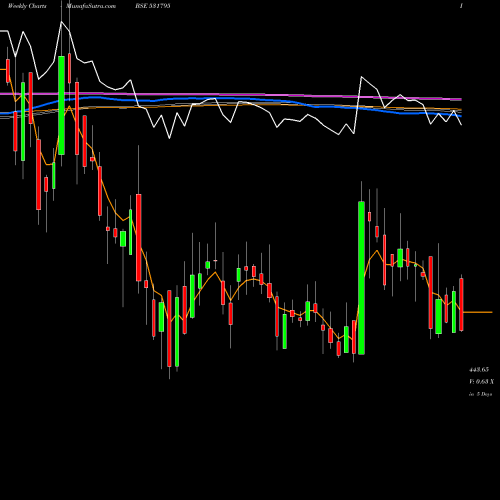500x500 pixels.
Task: Click the 'MunafaSutra.com' site label
Action: (91, 6)
